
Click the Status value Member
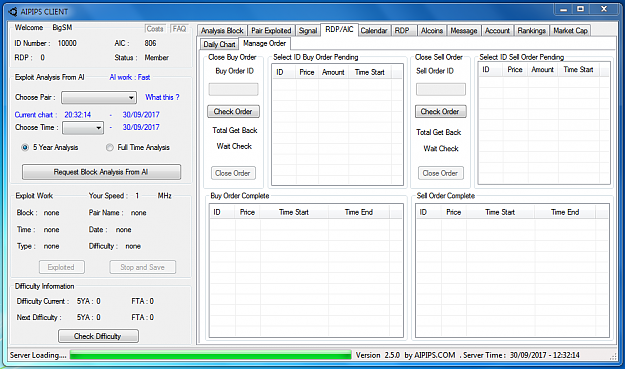[157, 57]
